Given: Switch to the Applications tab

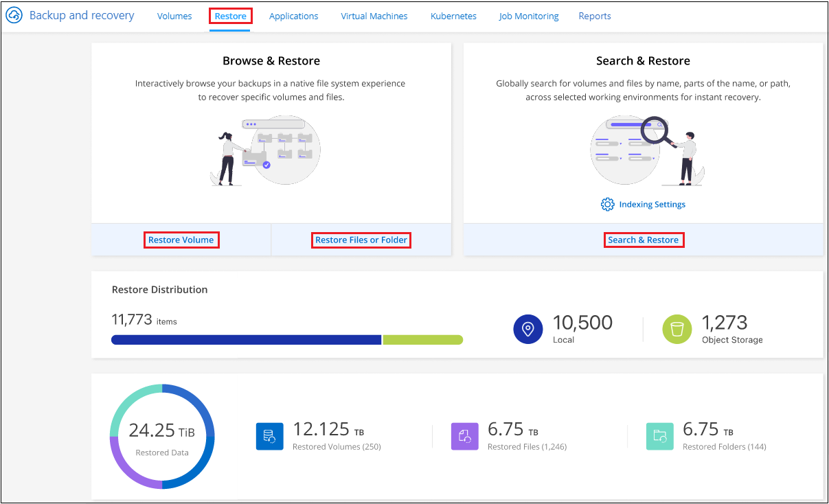Looking at the screenshot, I should (x=293, y=16).
